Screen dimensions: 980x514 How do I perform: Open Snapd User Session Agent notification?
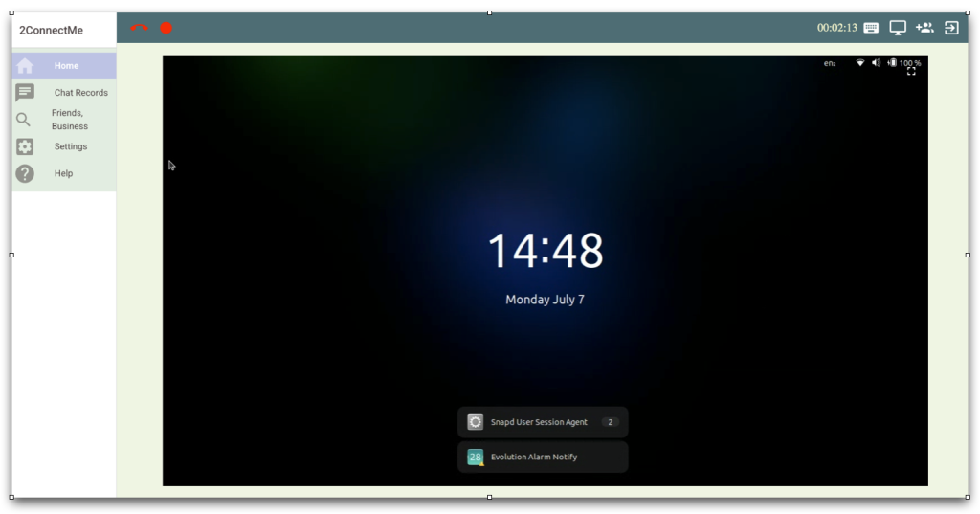click(543, 422)
